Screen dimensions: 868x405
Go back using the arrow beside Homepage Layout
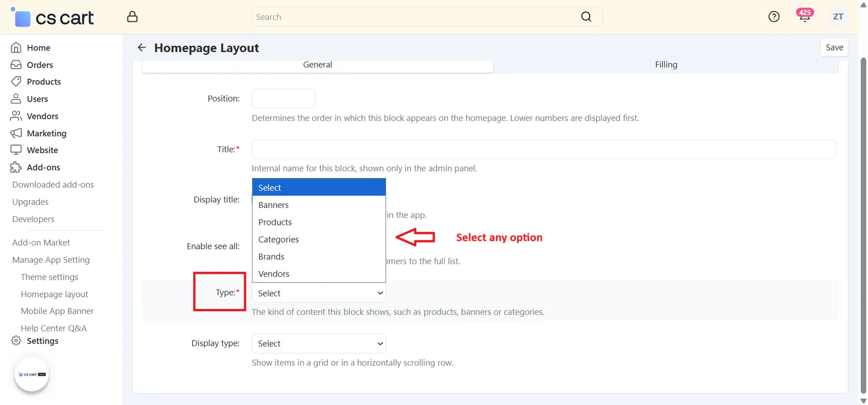coord(142,48)
